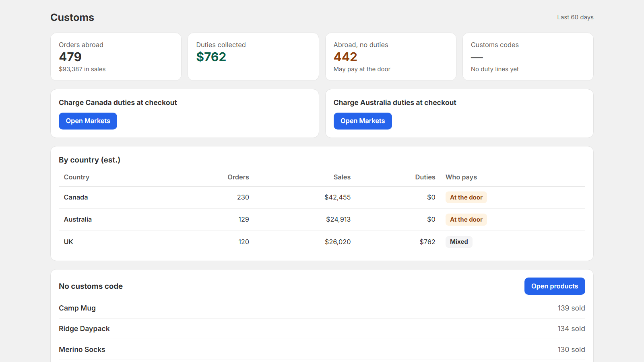Screen dimensions: 644x362
Task: Click the Customs codes card heading
Action: [x=495, y=45]
